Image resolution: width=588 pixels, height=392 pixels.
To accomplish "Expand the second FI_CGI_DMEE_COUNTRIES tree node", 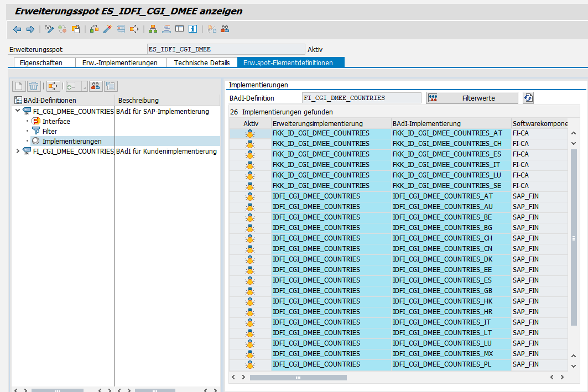I will [18, 151].
